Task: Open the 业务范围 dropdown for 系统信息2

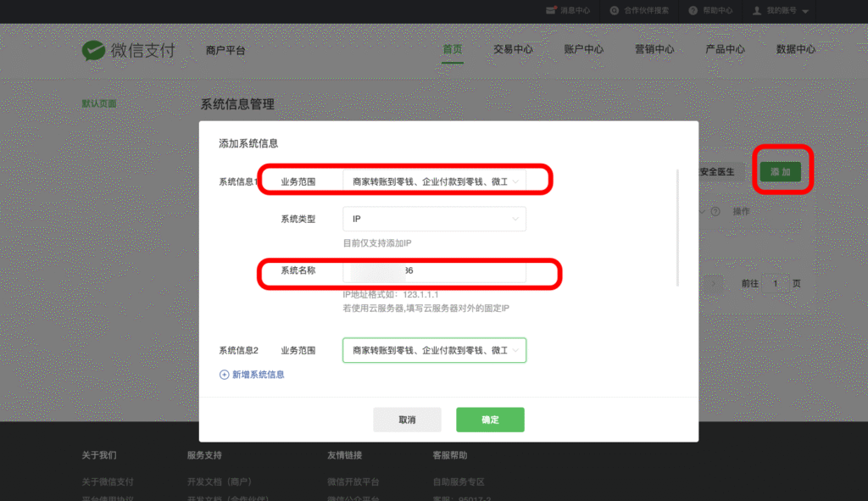Action: (x=434, y=349)
